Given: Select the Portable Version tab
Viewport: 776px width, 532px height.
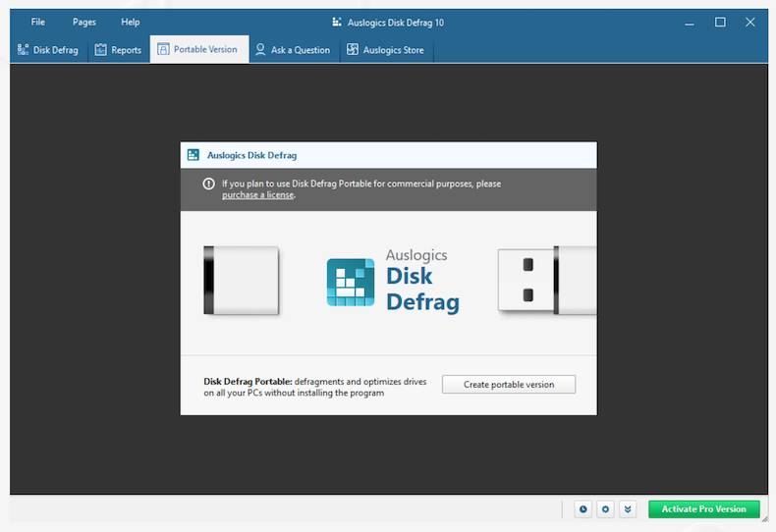Looking at the screenshot, I should [x=197, y=50].
